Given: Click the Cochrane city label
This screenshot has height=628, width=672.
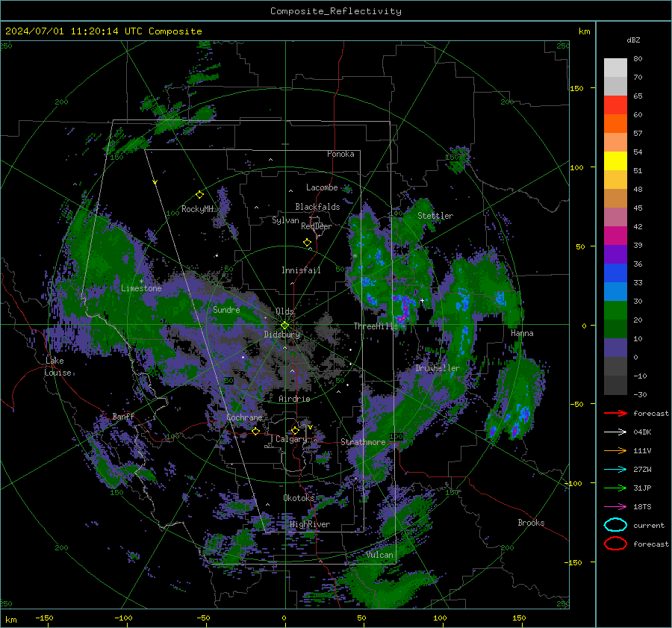Looking at the screenshot, I should [244, 417].
